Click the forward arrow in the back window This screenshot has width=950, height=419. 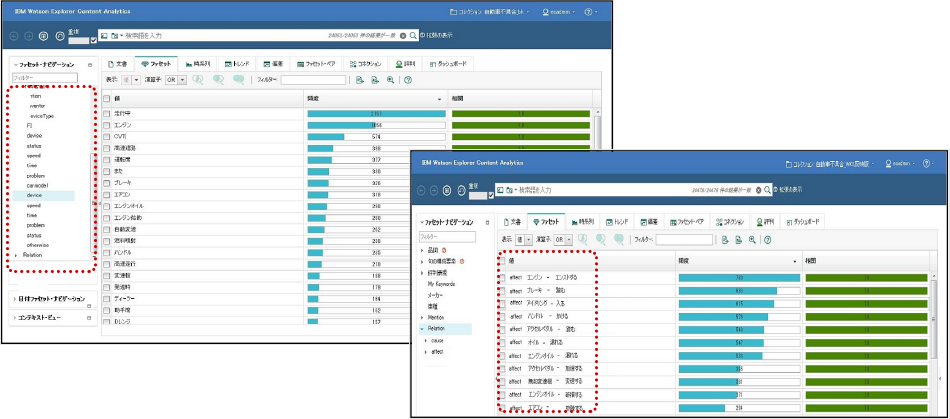coord(28,36)
